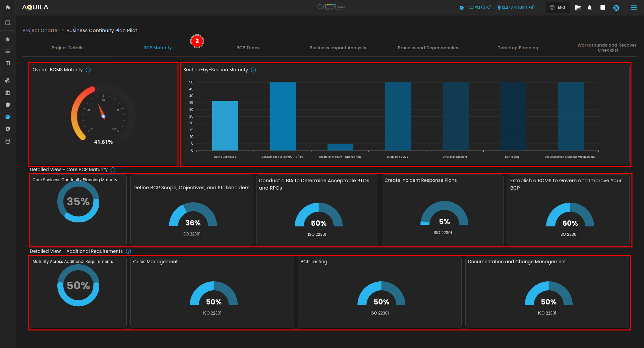Click the radar icon in the sidebar
The image size is (644, 348).
tap(8, 81)
